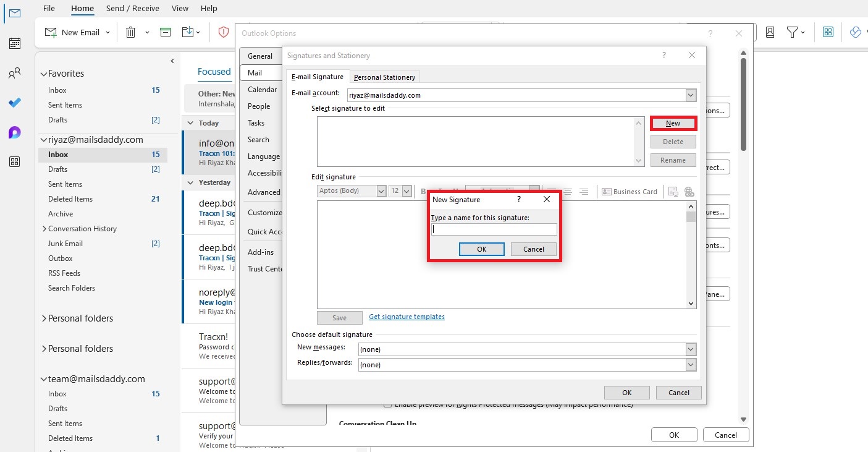
Task: Select Calendar in Outlook Options list
Action: point(262,89)
